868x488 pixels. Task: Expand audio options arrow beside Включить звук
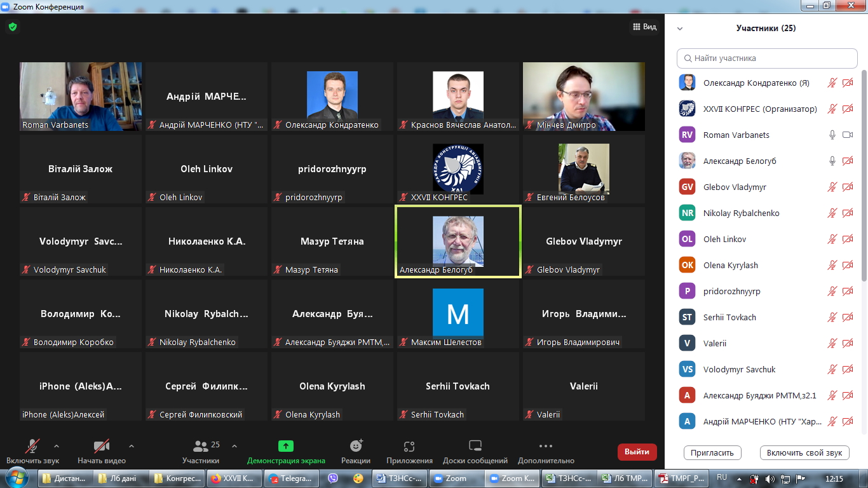(x=57, y=446)
